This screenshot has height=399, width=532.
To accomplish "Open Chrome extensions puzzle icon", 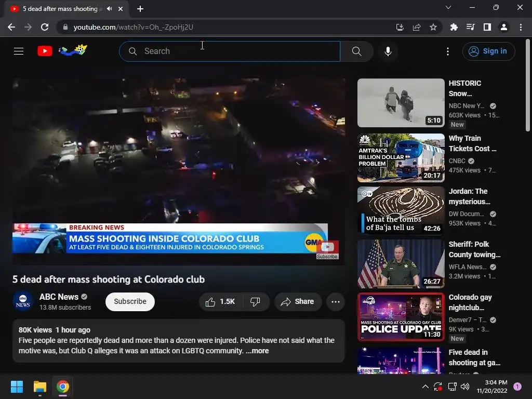I will pos(454,27).
